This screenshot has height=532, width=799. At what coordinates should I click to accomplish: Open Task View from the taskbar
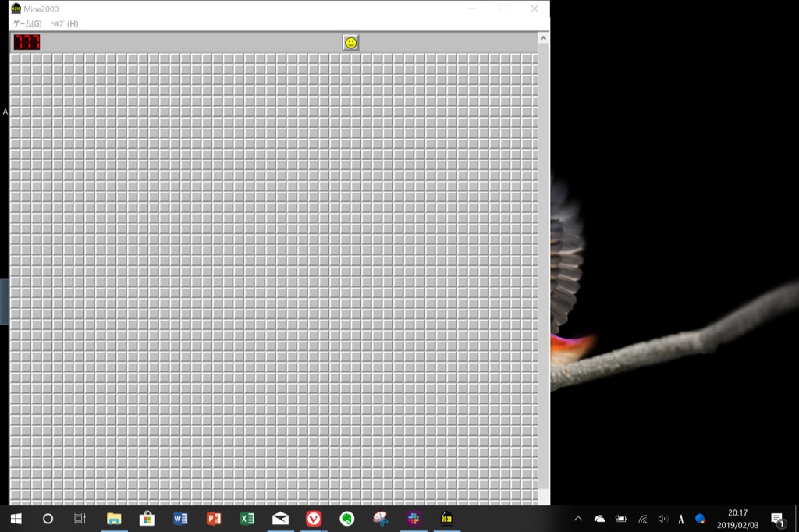[x=80, y=519]
